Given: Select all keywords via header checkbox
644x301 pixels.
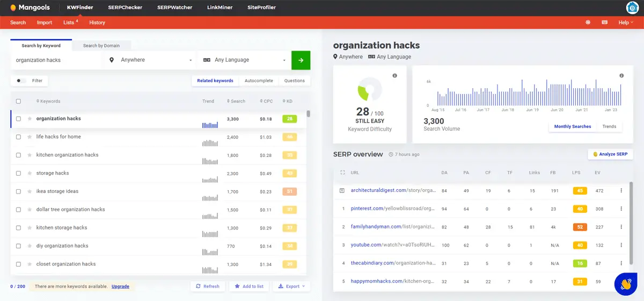Looking at the screenshot, I should [x=18, y=101].
